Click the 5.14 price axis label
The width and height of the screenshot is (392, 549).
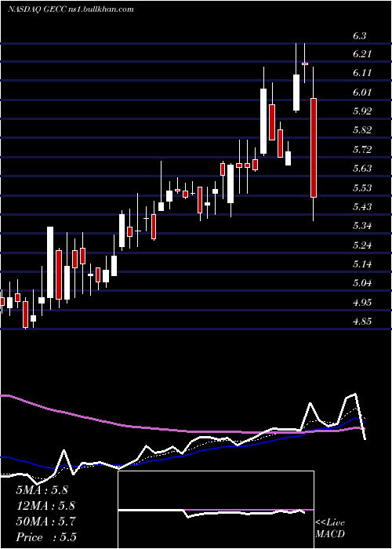(x=362, y=264)
